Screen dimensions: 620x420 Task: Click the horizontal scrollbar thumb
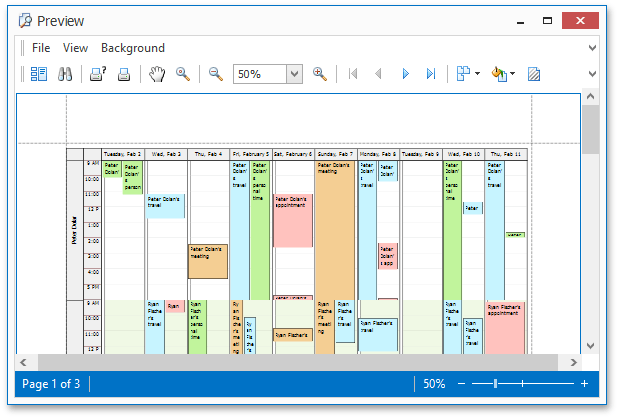[298, 363]
